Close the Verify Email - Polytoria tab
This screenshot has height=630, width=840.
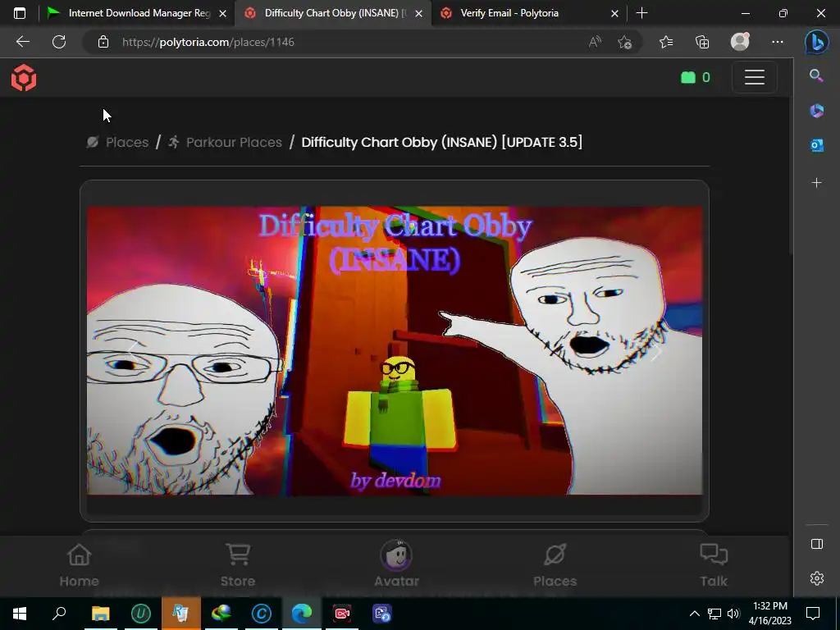pos(614,13)
